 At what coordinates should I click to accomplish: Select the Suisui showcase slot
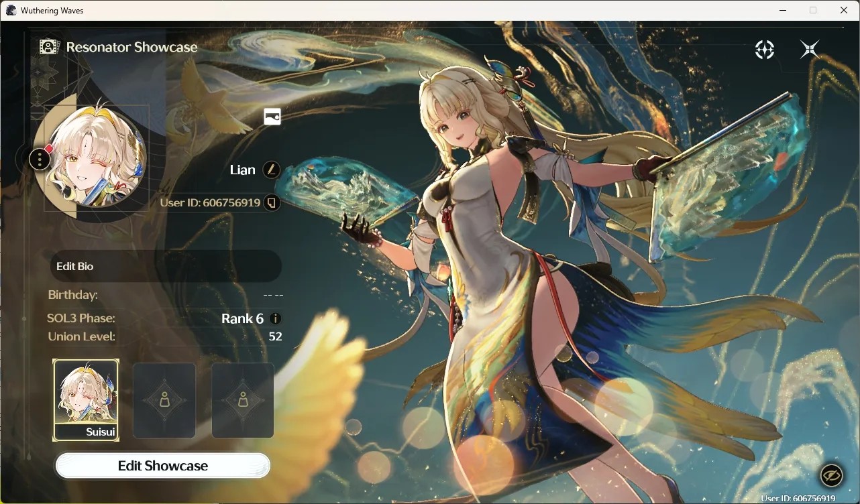pos(86,400)
